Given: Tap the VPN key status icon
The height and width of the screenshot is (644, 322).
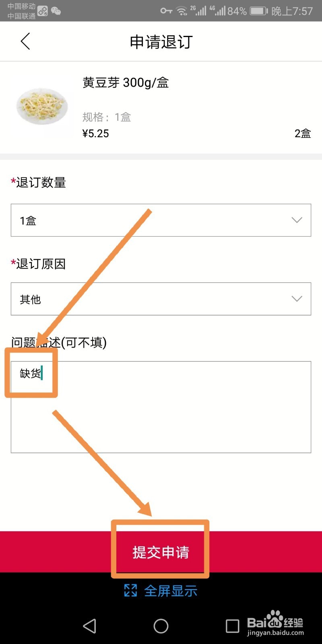Looking at the screenshot, I should tap(166, 11).
